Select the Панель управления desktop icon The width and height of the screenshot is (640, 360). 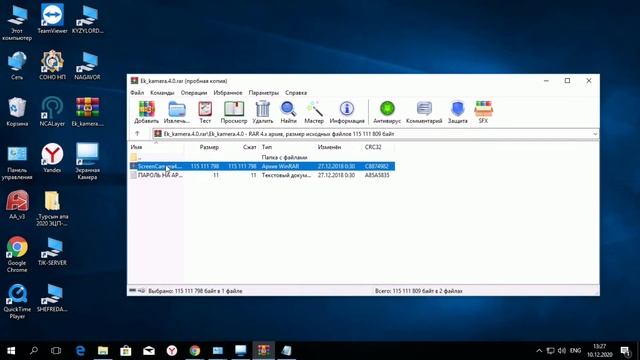point(17,162)
